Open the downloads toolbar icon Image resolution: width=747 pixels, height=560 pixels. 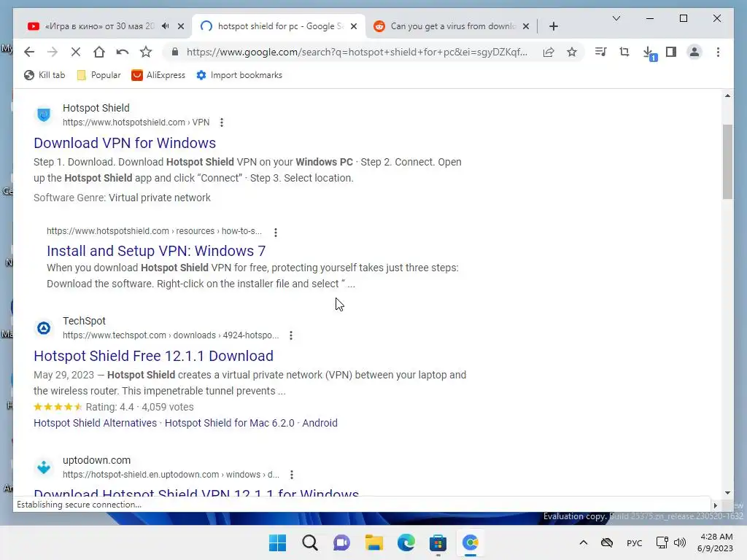[x=649, y=52]
